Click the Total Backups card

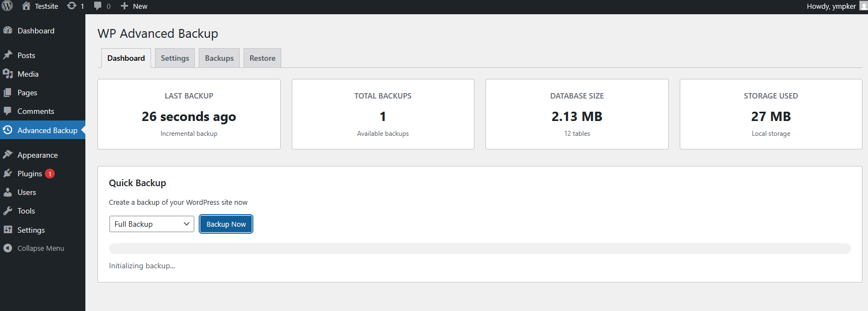click(x=383, y=114)
